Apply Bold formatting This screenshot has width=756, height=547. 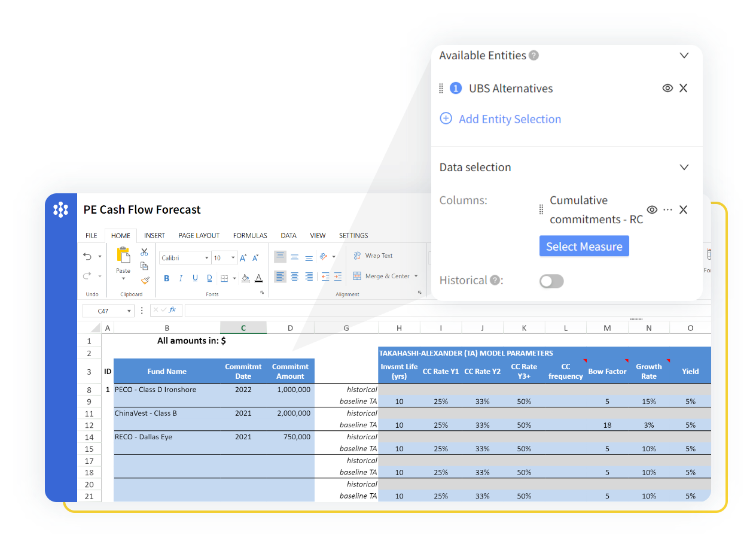[166, 279]
